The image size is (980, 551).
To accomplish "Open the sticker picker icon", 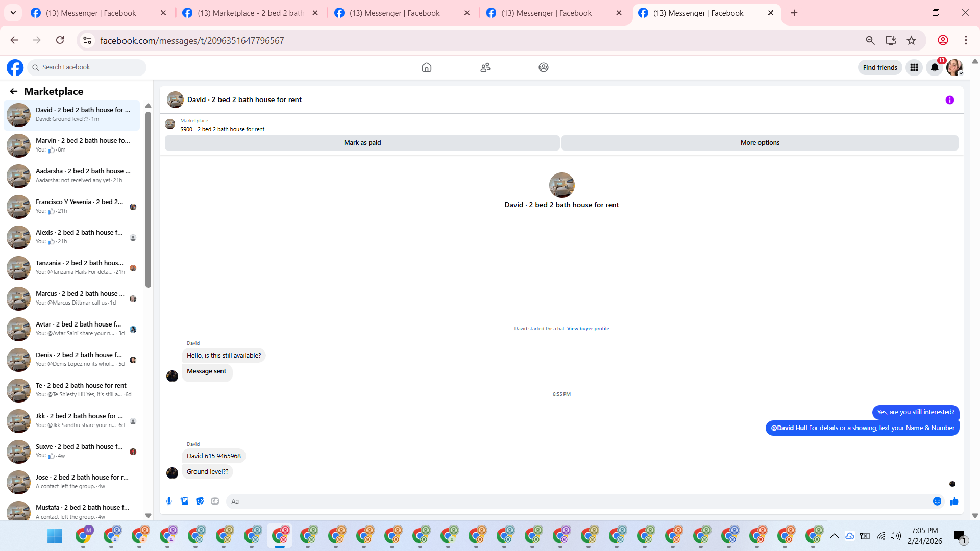I will pos(200,502).
